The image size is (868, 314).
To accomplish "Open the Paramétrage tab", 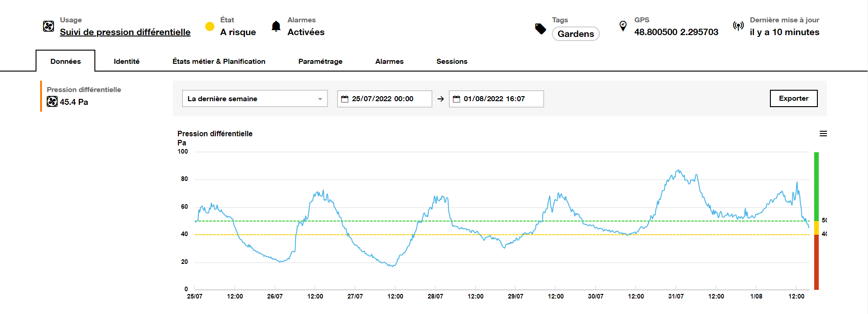I will tap(320, 62).
